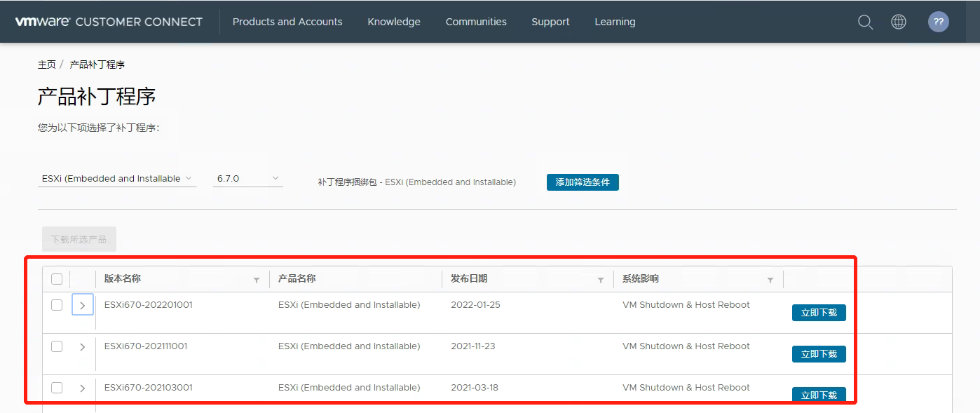Sort by 产品名称 column header
The height and width of the screenshot is (413, 980).
click(297, 278)
